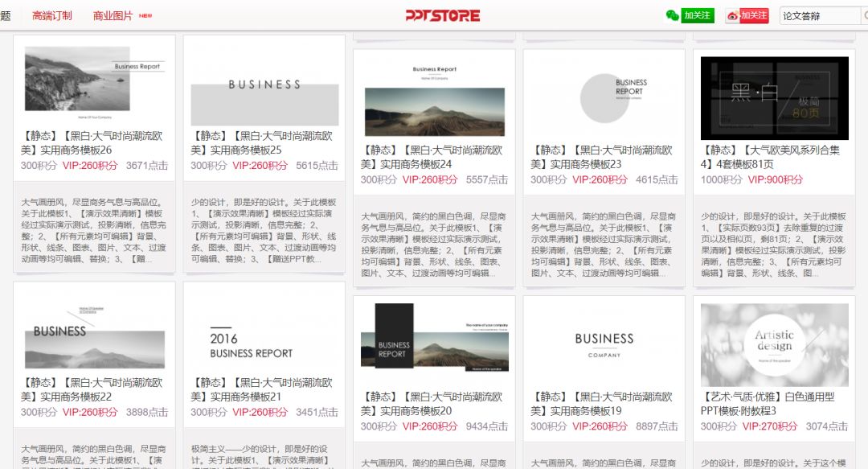Click the black 黑白极简80页 thumbnail
Screen dimensions: 868x469
coord(773,95)
